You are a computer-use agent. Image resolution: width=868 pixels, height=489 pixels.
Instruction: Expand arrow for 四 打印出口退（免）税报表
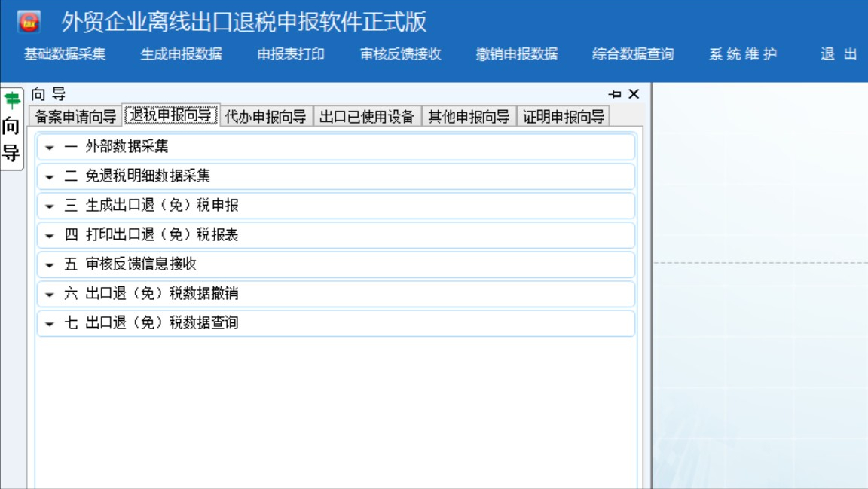pyautogui.click(x=50, y=235)
